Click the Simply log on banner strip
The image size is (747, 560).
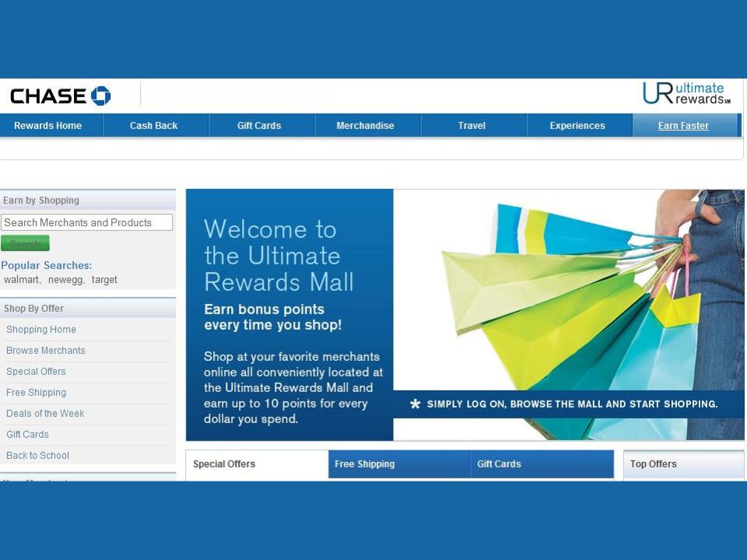(569, 404)
